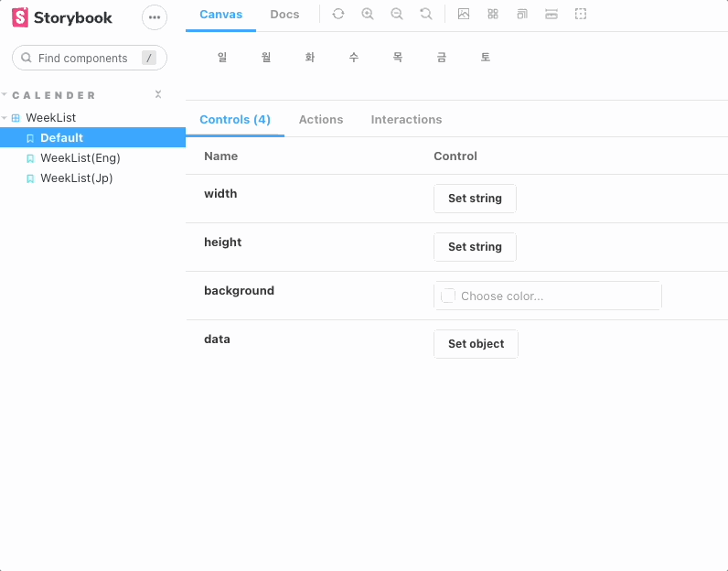Image resolution: width=728 pixels, height=571 pixels.
Task: Click the bookmark icon beside WeekList(Jp)
Action: [x=30, y=178]
